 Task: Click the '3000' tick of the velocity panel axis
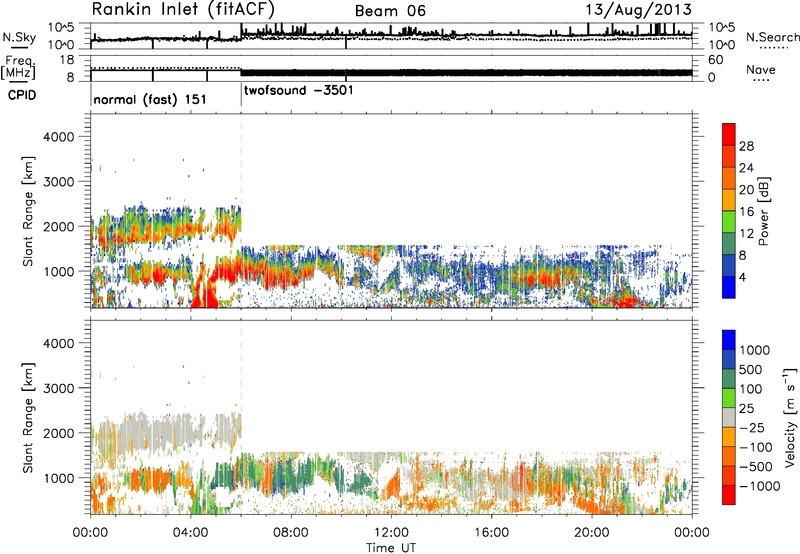pos(59,388)
